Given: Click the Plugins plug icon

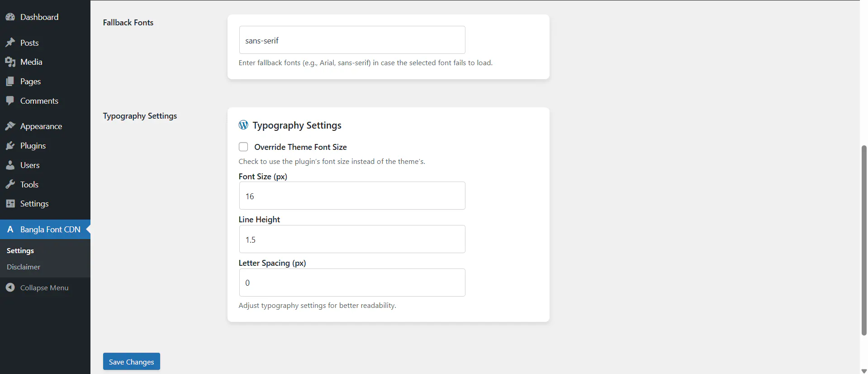Looking at the screenshot, I should pos(10,146).
